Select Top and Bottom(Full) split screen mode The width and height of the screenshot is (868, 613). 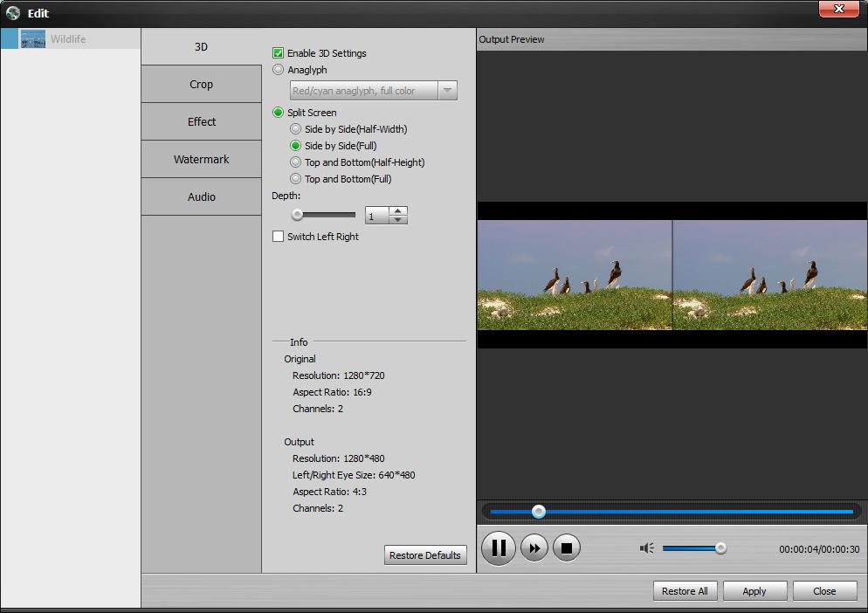(x=295, y=179)
